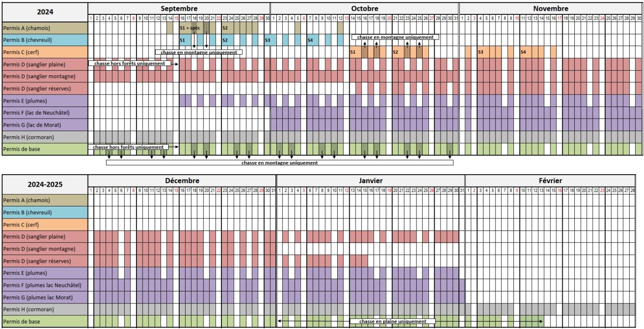The width and height of the screenshot is (644, 329).
Task: Click Permis G (lac de Morat) row label
Action: coord(44,124)
